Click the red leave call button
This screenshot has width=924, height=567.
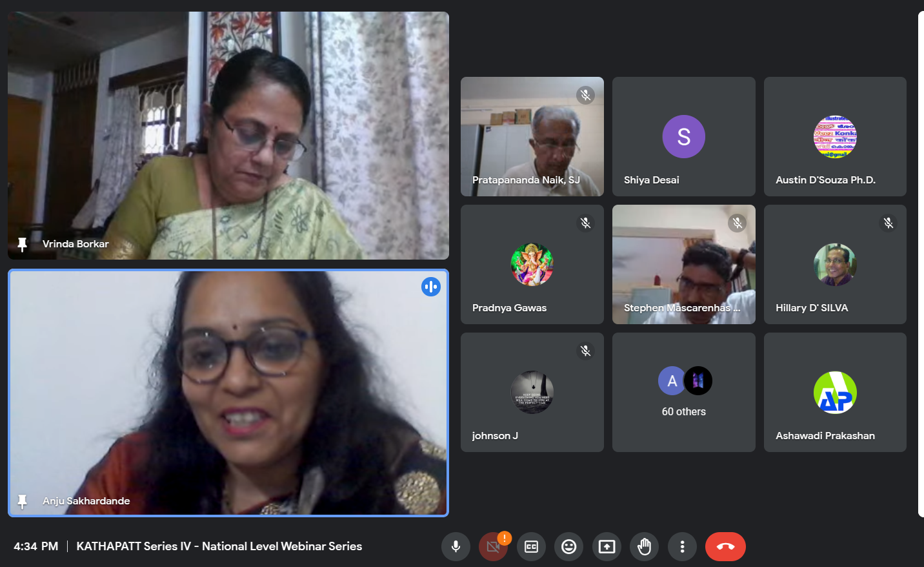point(725,547)
